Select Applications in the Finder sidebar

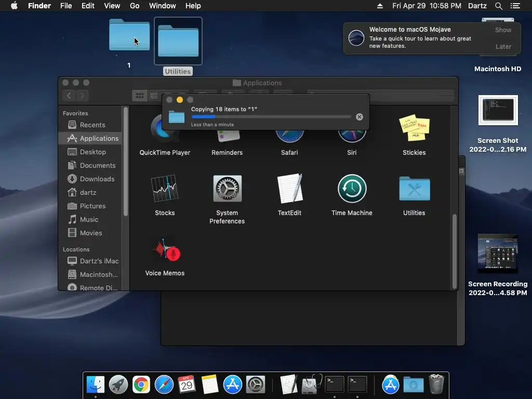(90, 138)
